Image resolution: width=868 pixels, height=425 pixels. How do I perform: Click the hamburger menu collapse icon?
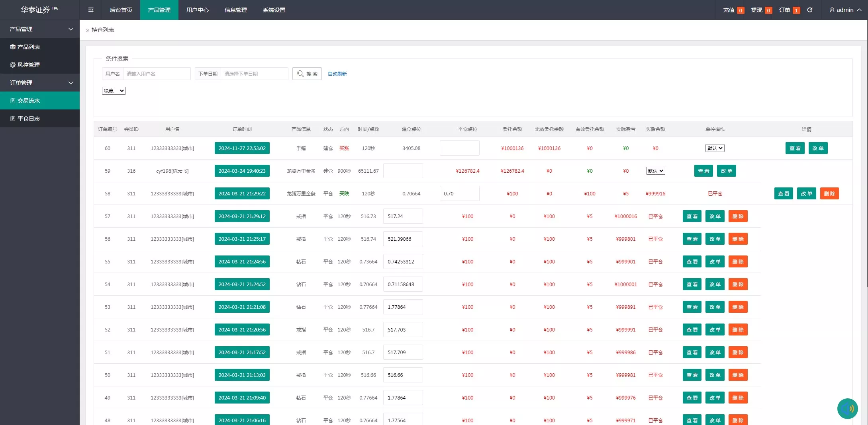91,10
